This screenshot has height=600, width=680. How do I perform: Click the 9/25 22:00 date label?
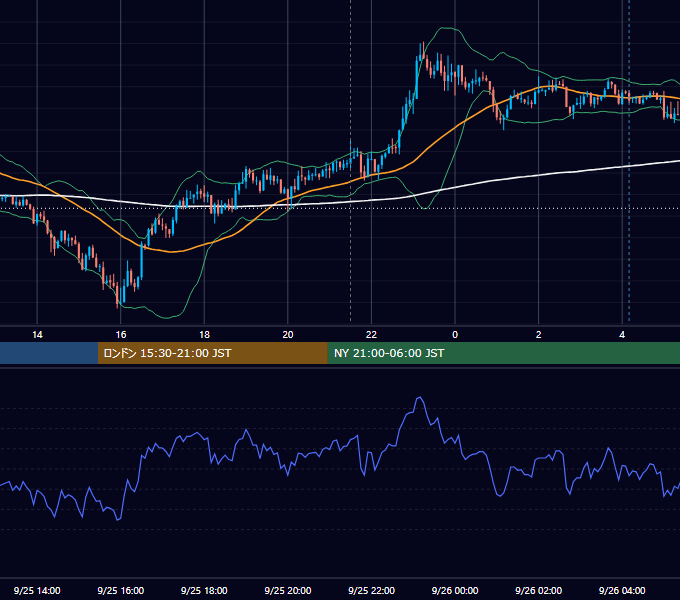(x=371, y=590)
